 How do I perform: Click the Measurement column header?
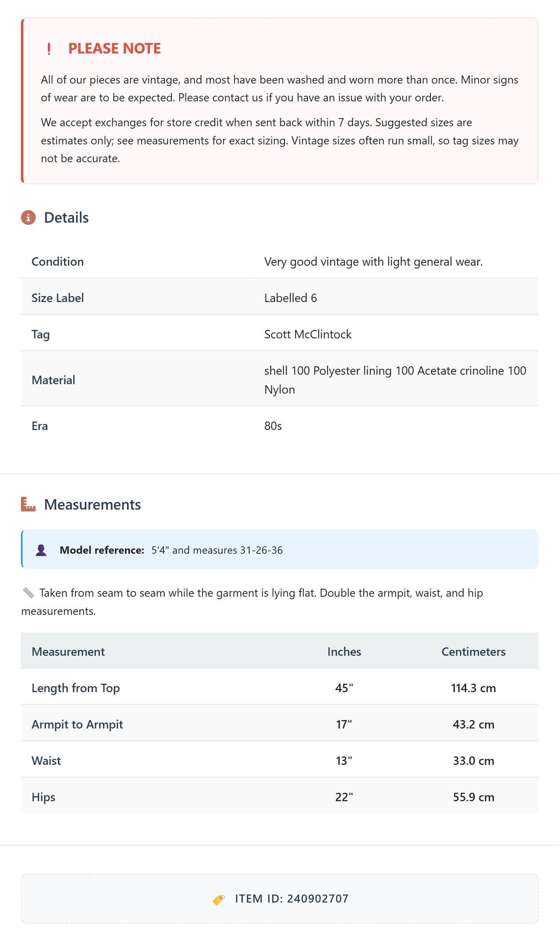tap(68, 651)
